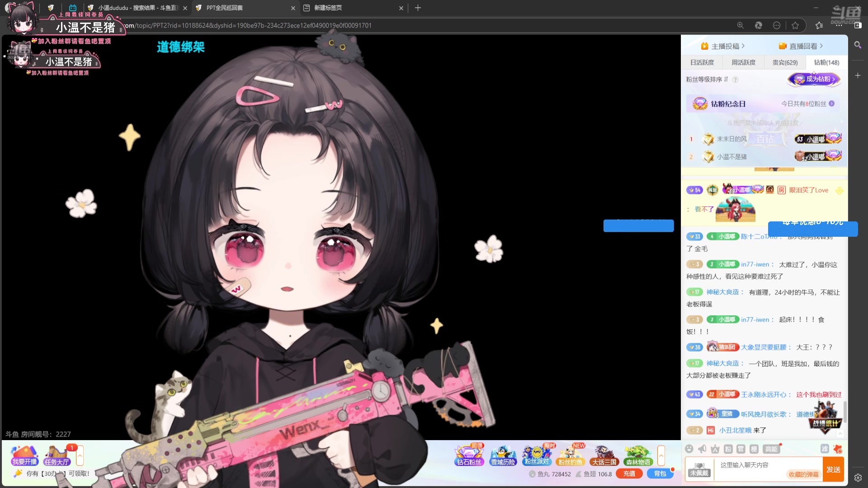Expand the 今日共有8位粉丝 arrow

[x=831, y=103]
